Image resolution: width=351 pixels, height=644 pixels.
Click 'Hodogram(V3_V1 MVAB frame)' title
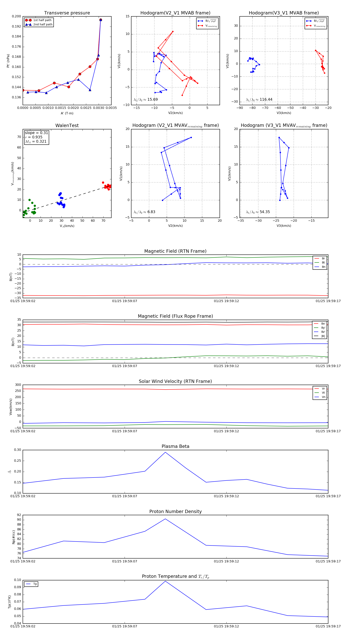[x=284, y=13]
